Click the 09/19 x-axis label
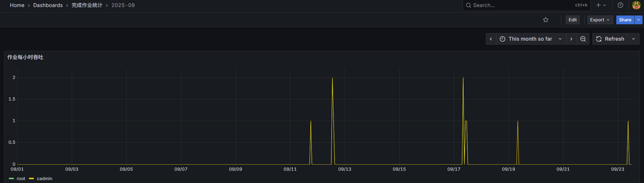Viewport: 644px width, 183px height. pyautogui.click(x=509, y=169)
